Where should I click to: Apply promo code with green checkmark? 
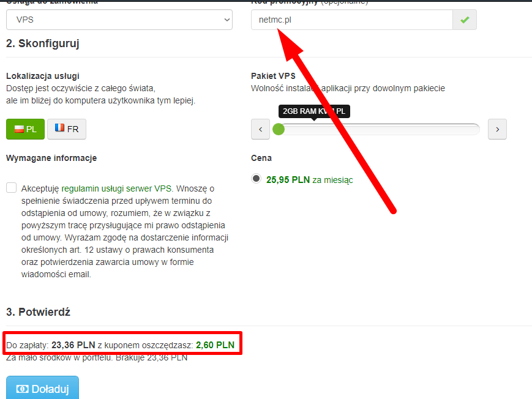[465, 20]
